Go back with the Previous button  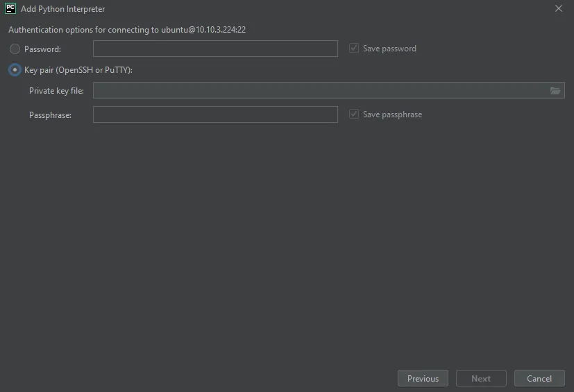pyautogui.click(x=423, y=378)
